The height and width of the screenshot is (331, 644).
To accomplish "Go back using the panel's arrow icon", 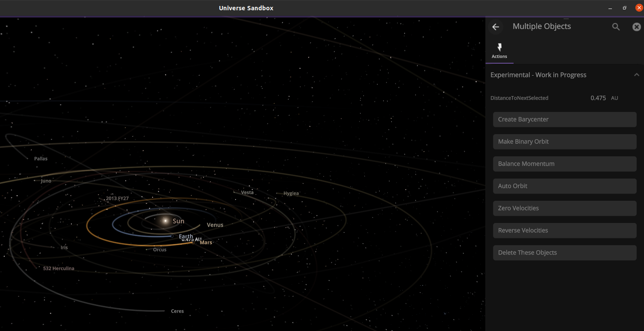I will [x=496, y=27].
